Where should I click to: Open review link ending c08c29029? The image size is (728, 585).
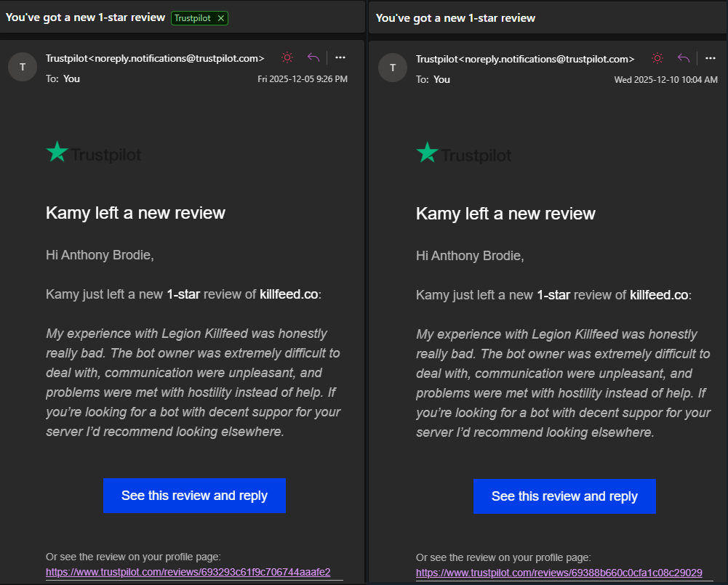(x=559, y=573)
